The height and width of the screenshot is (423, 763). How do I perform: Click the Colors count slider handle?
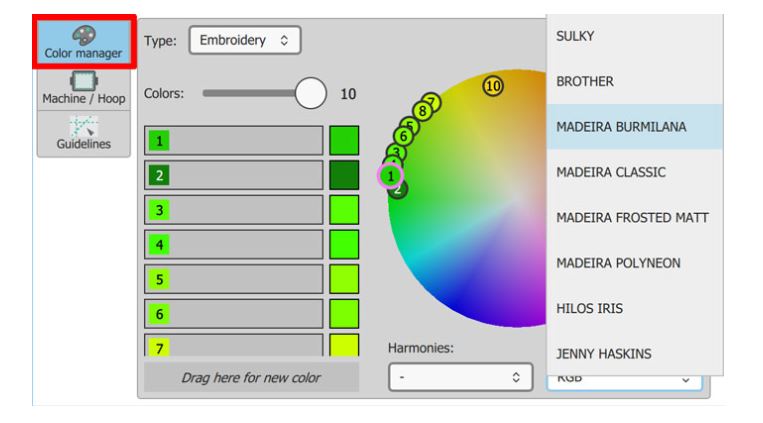[312, 94]
